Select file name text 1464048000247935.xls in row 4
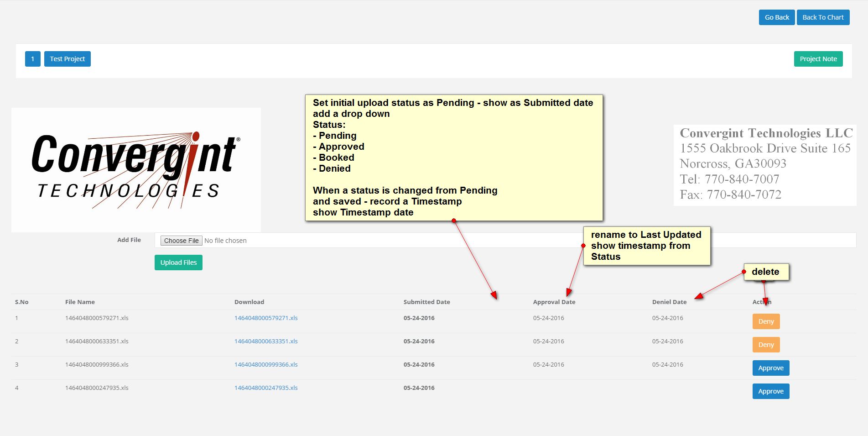Screen dimensions: 868x436 pos(97,388)
